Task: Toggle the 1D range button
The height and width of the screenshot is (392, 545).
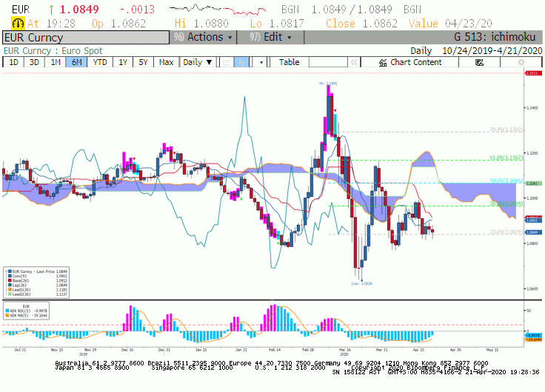Action: [x=13, y=62]
